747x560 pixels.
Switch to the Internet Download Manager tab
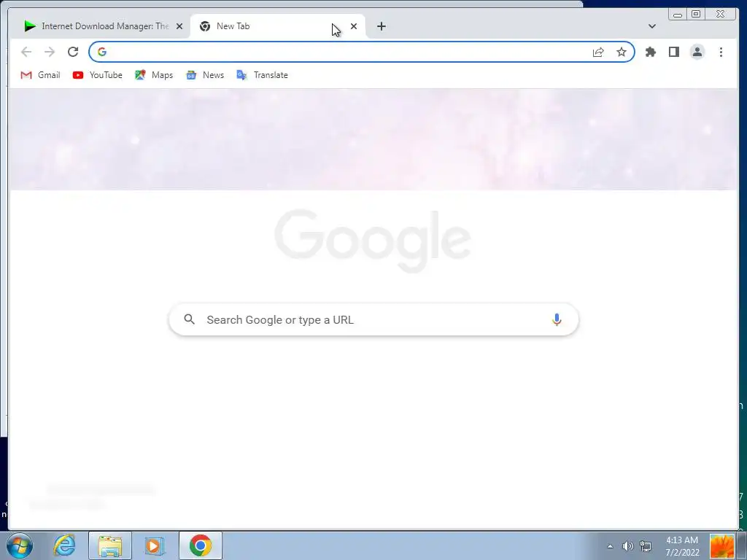[102, 26]
